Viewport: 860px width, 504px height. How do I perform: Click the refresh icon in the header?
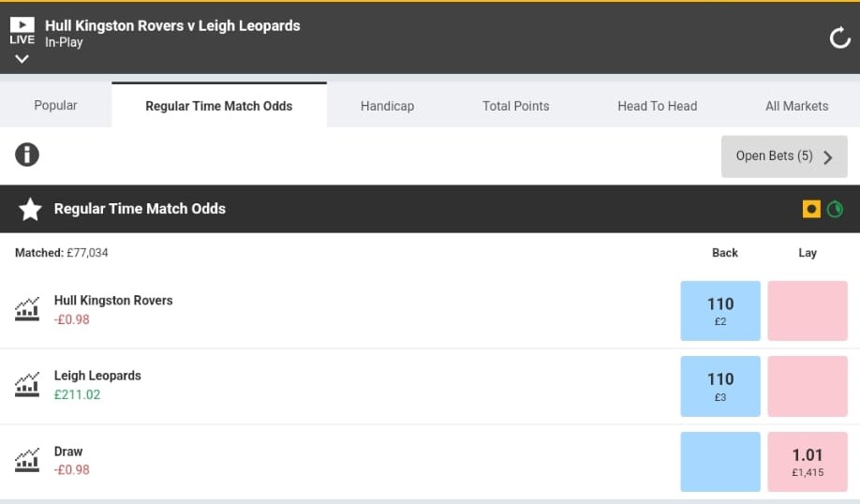click(x=838, y=37)
